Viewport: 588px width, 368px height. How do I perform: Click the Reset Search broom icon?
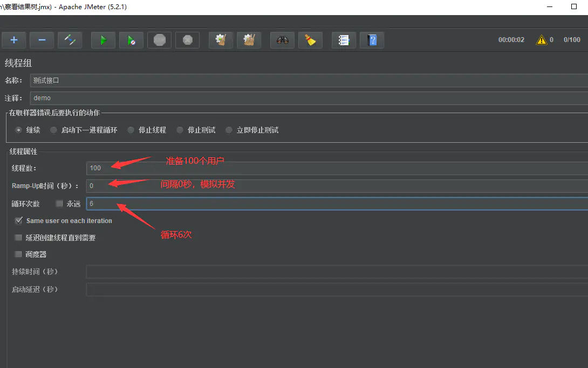311,40
